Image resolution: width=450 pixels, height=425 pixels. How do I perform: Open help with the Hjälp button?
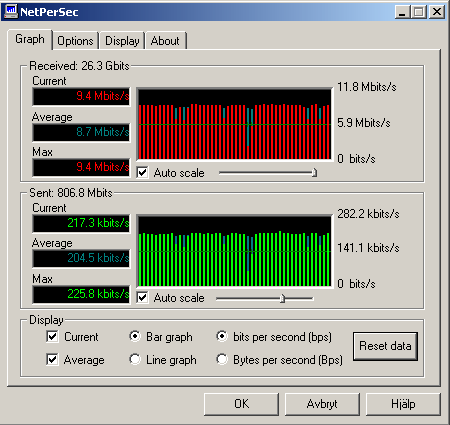403,404
